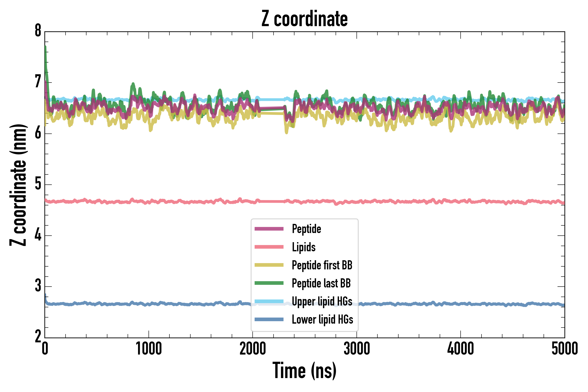The height and width of the screenshot is (392, 588).
Task: Click the 1000 tick label on x-axis
Action: tap(149, 349)
